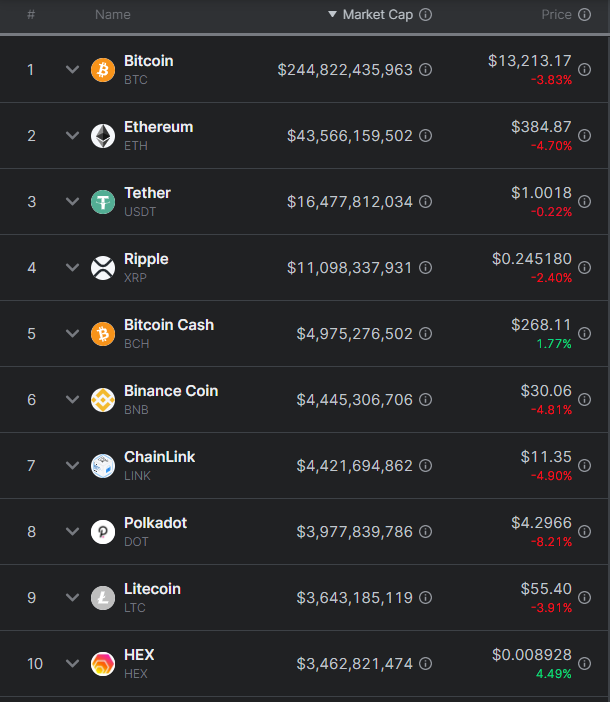The image size is (610, 702).
Task: Open the Bitcoin name link
Action: pos(149,61)
